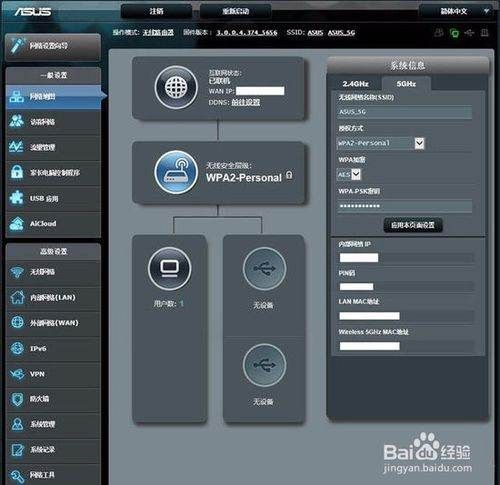
Task: Open the 系统管理 administration page
Action: click(x=53, y=424)
